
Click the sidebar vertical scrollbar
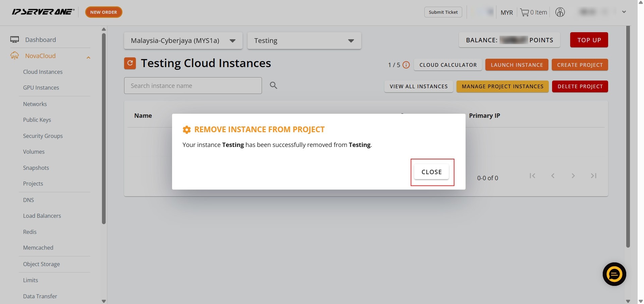[104, 128]
